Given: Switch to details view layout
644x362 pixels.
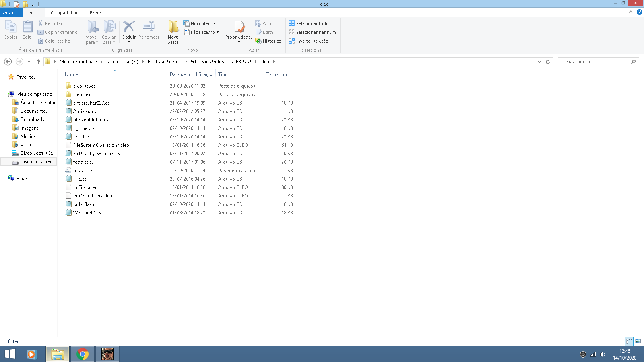Looking at the screenshot, I should pos(629,341).
